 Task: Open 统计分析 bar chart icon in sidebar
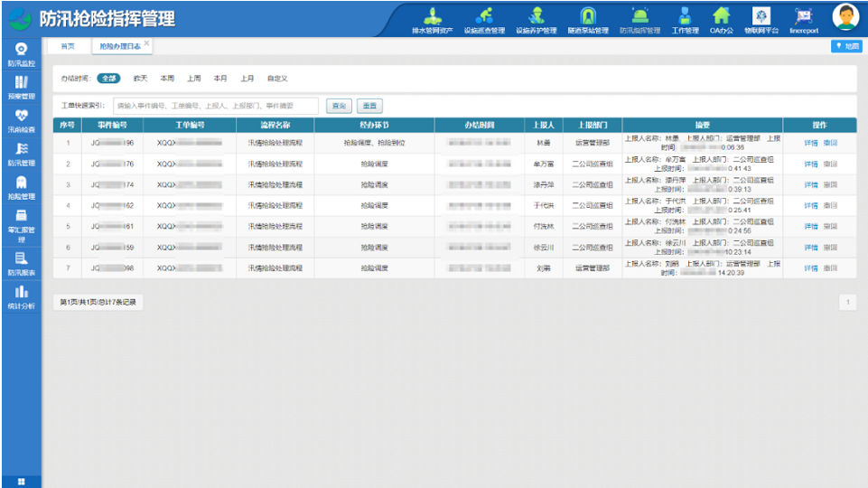21,291
